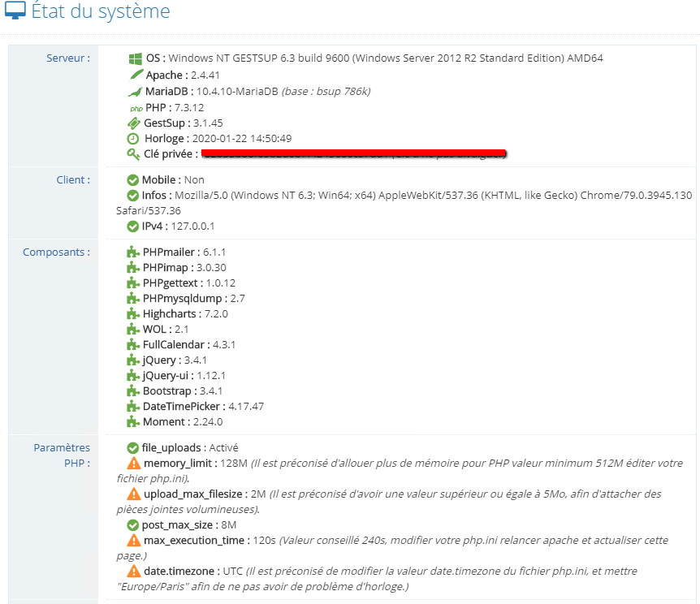The height and width of the screenshot is (604, 700).
Task: Click the Highcharts version 7.2.0
Action: click(x=216, y=314)
